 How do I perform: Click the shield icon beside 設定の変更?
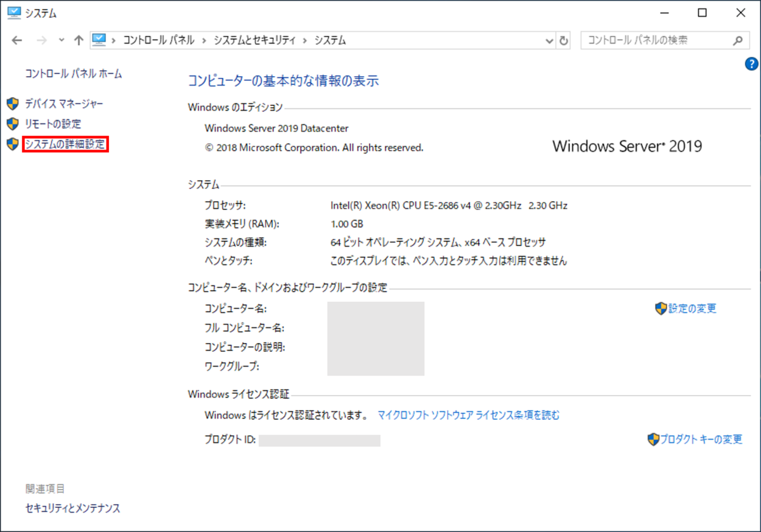pos(660,309)
